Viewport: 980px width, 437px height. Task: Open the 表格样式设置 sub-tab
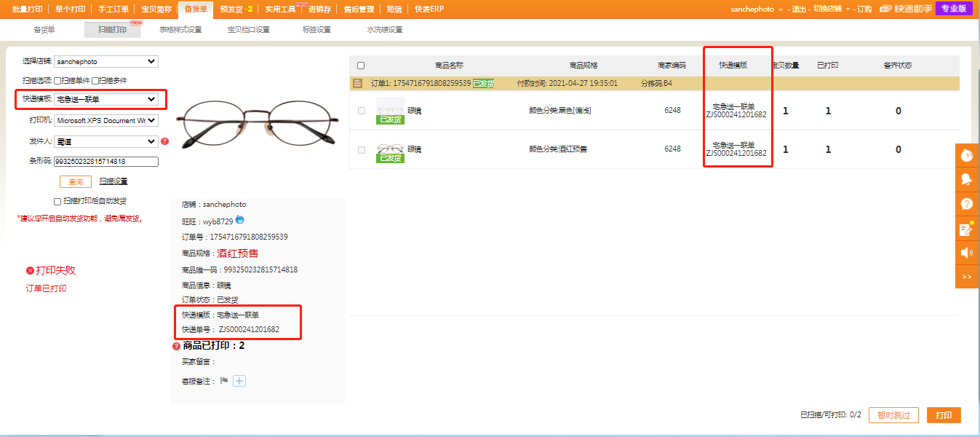pyautogui.click(x=180, y=30)
